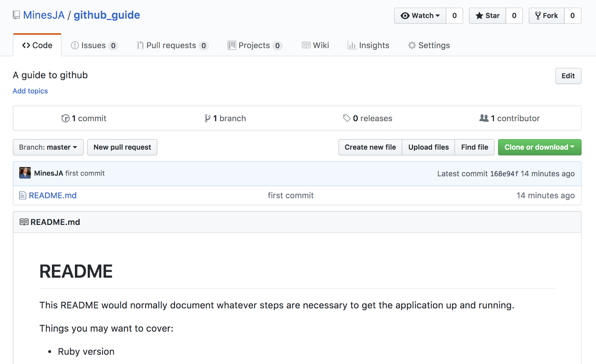The width and height of the screenshot is (596, 364).
Task: Click the Edit button for repository description
Action: pos(568,76)
